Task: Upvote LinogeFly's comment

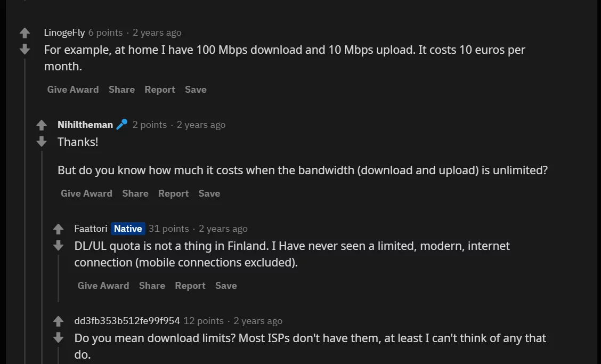Action: click(x=25, y=33)
